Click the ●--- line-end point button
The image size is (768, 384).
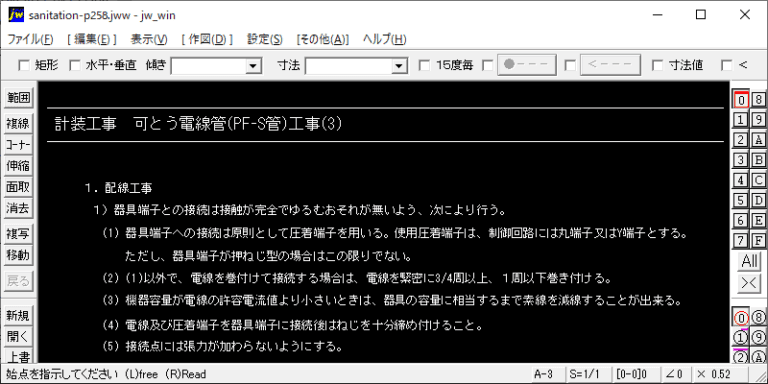point(527,65)
